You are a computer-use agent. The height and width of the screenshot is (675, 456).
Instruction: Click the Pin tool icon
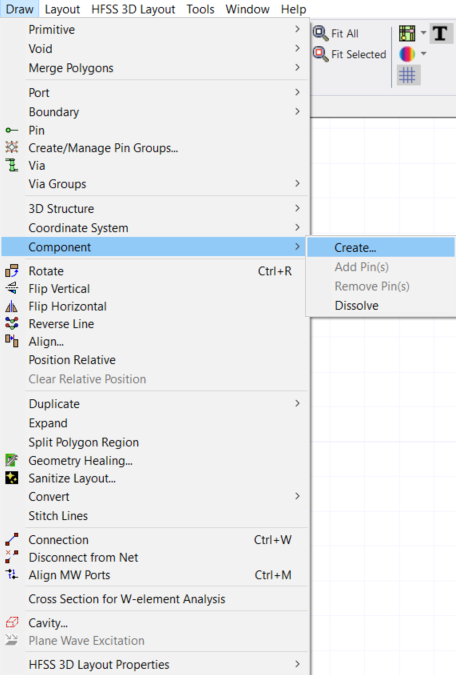(x=12, y=130)
